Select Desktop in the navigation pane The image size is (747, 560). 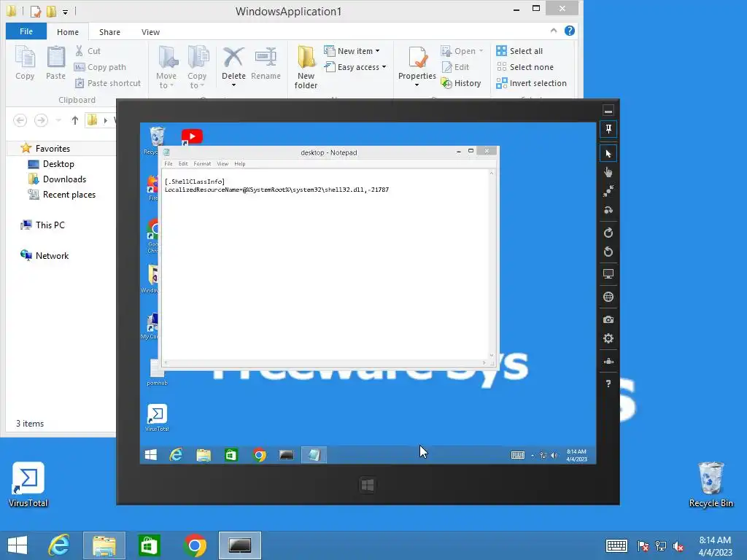52,164
